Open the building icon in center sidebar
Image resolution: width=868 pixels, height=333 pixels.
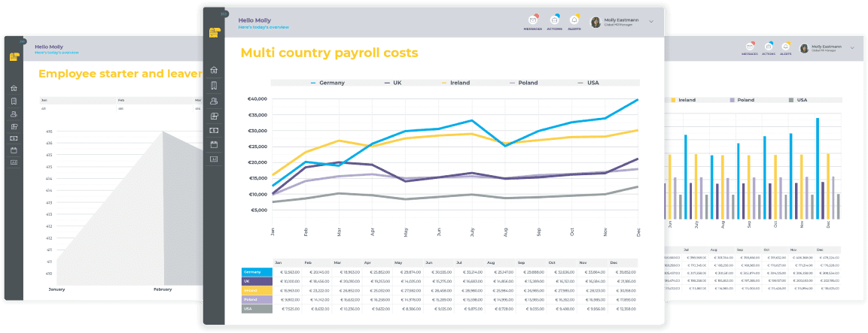click(x=214, y=86)
